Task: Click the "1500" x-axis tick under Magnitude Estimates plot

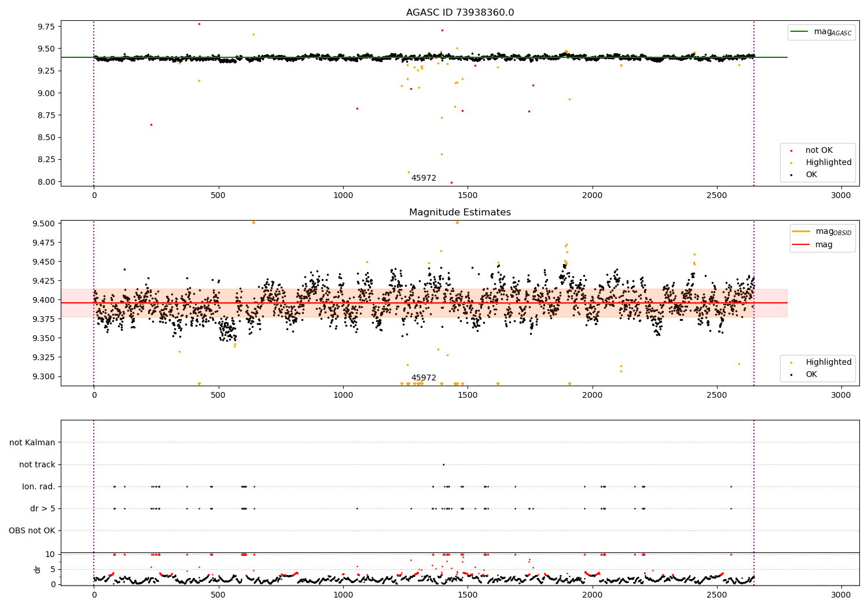Action: (x=468, y=395)
